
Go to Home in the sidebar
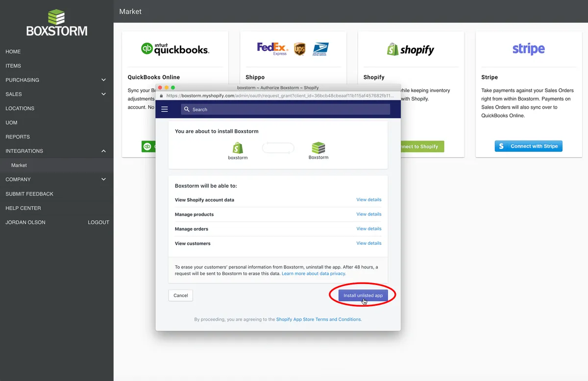click(x=13, y=51)
